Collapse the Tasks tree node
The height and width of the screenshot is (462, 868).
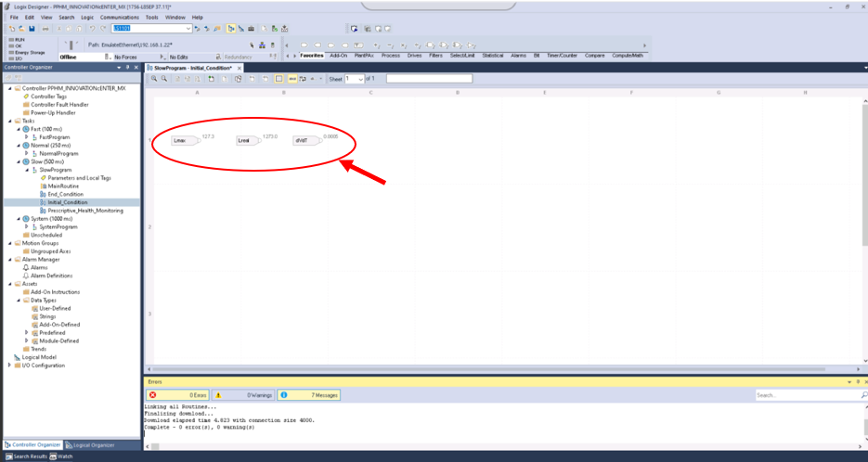[10, 121]
